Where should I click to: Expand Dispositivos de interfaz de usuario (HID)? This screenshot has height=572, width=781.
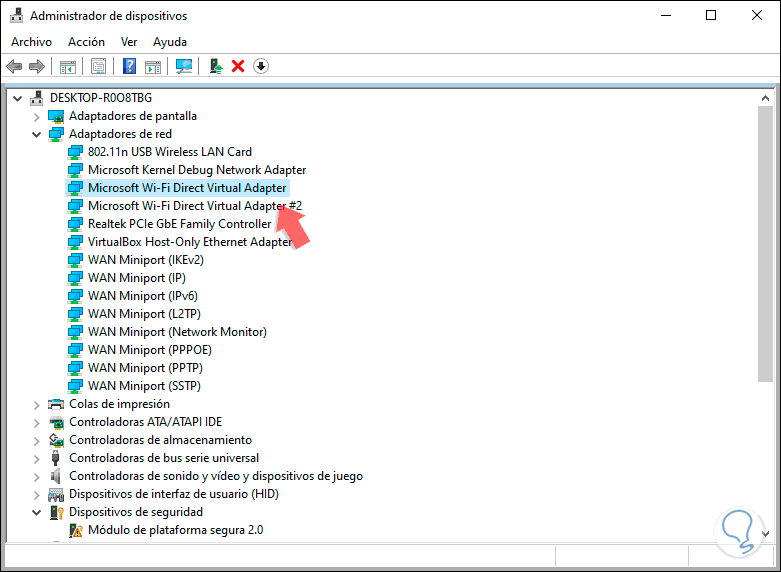36,495
